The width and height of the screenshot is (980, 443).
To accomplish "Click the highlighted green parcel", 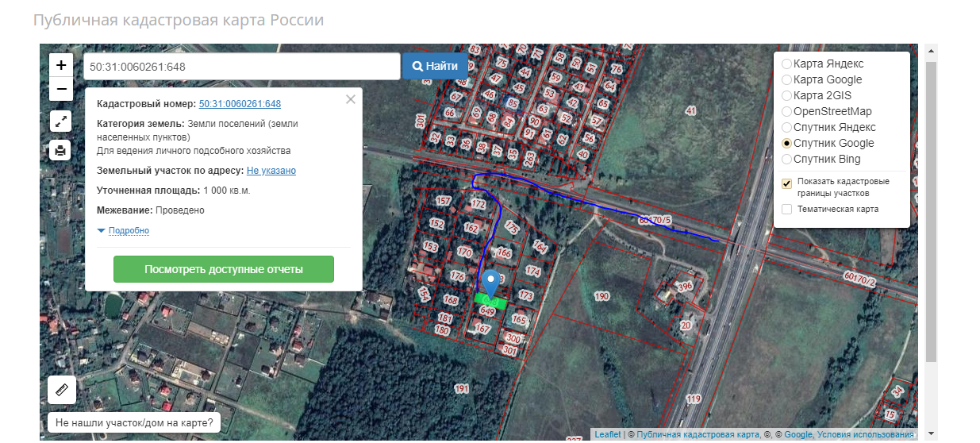I will pyautogui.click(x=490, y=300).
